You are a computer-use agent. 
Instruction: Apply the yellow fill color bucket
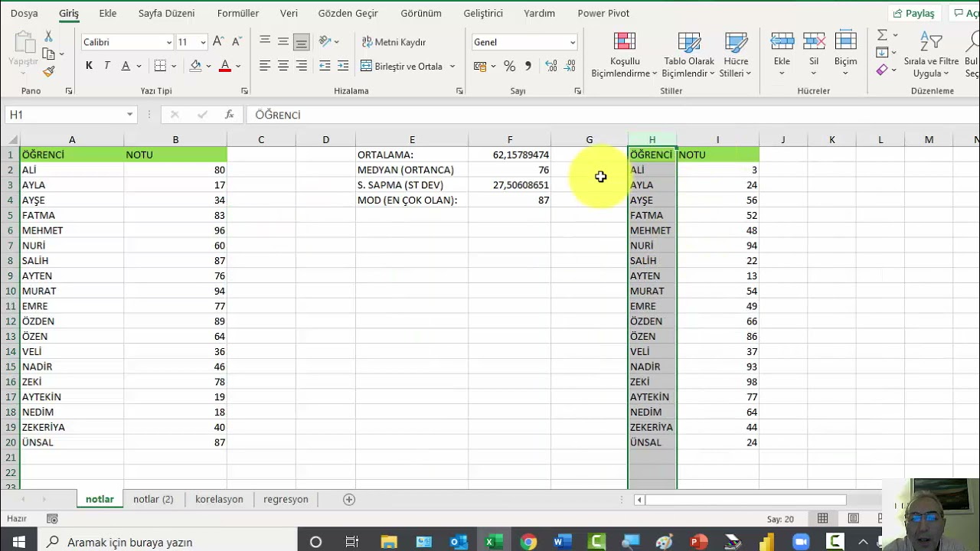(x=195, y=66)
